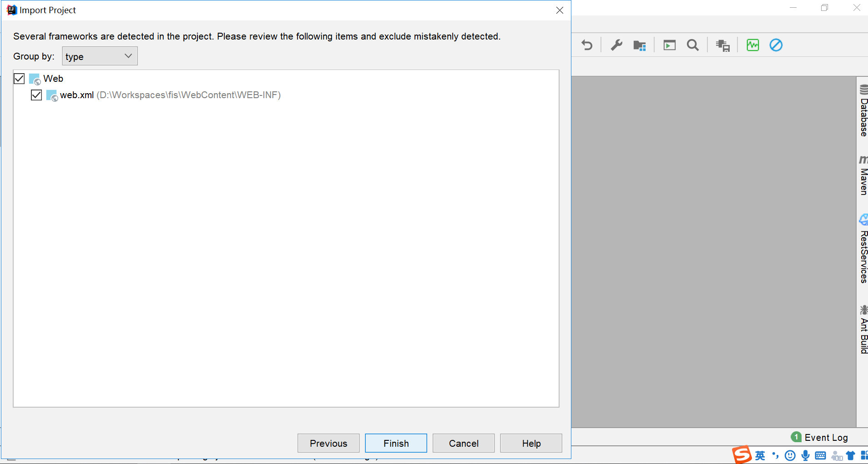Open the Database tool window tab
Image resolution: width=868 pixels, height=464 pixels.
863,110
